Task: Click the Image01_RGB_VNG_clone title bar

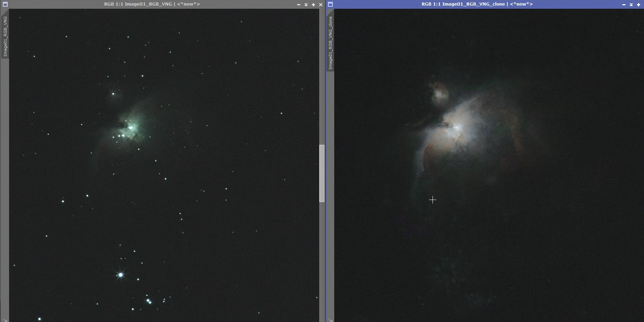Action: (x=477, y=4)
